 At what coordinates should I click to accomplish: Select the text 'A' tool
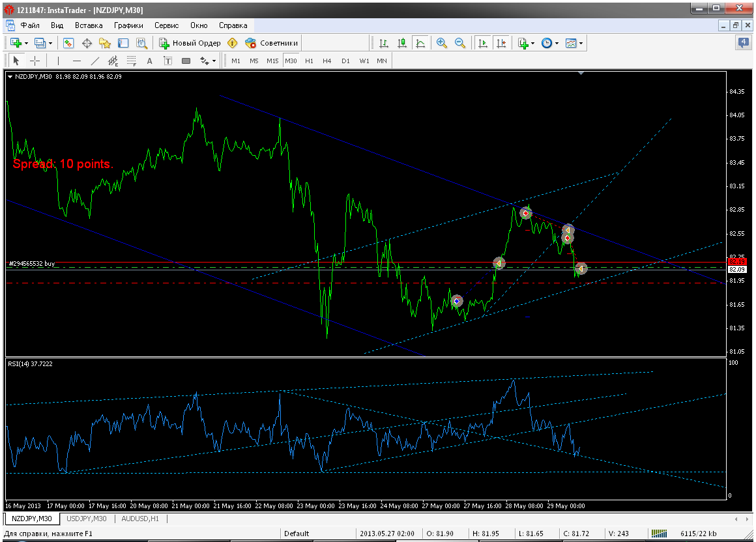pyautogui.click(x=149, y=61)
